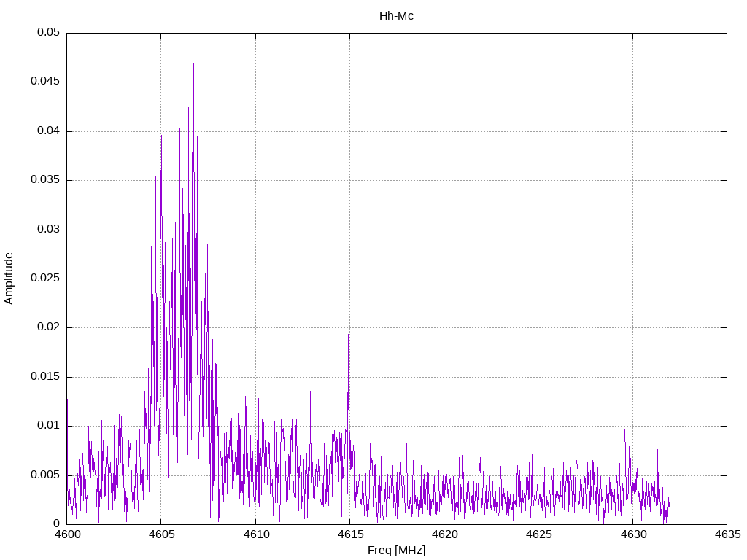The width and height of the screenshot is (747, 560).
Task: Click the 0.03 y-axis tick label
Action: point(48,230)
